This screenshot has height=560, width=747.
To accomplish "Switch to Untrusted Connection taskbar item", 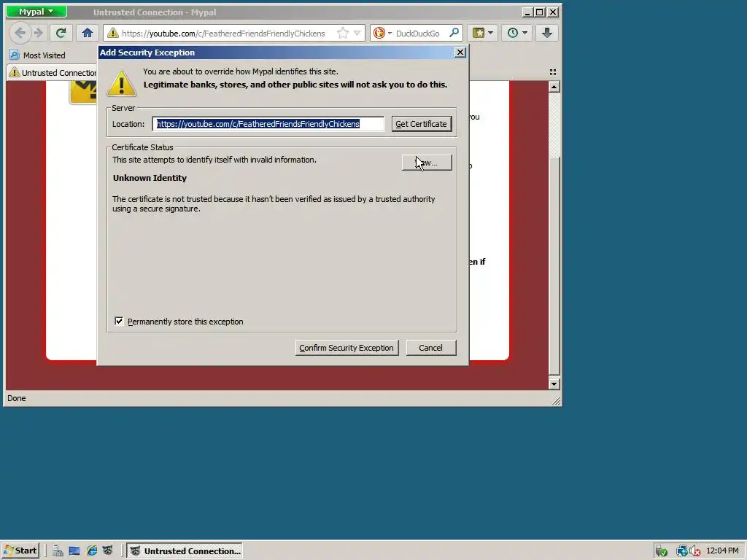I will [185, 551].
